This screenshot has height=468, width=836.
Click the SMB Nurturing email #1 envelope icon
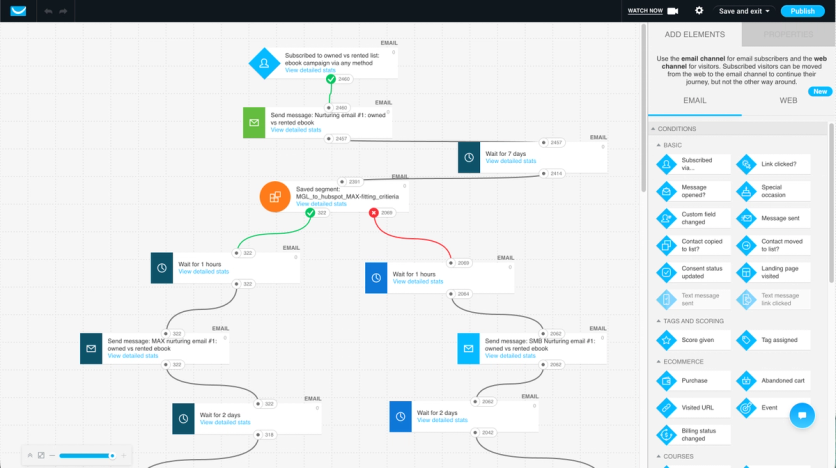coord(468,349)
